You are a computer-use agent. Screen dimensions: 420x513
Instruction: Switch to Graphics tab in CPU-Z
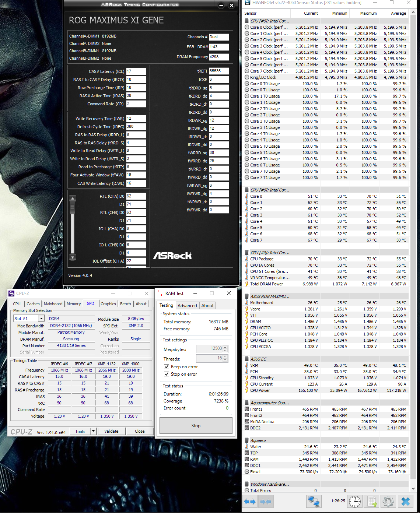(108, 304)
